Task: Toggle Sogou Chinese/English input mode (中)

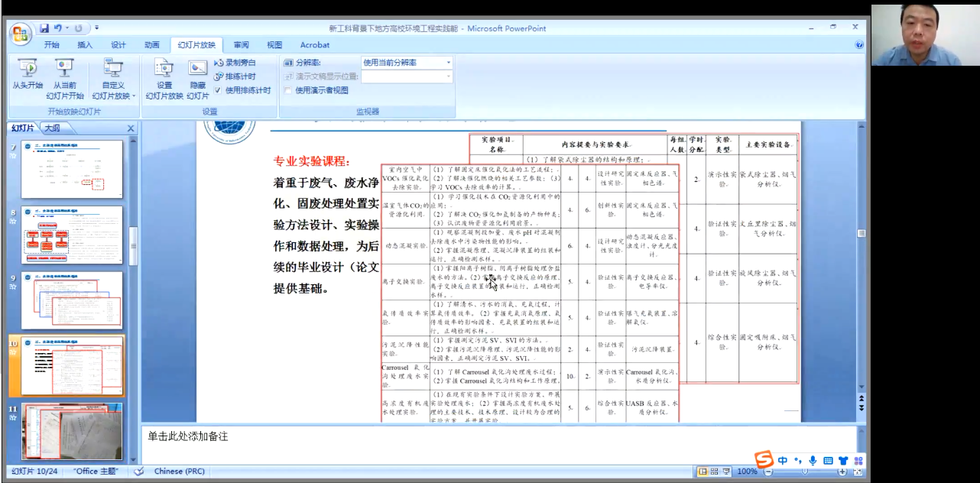Action: click(783, 461)
